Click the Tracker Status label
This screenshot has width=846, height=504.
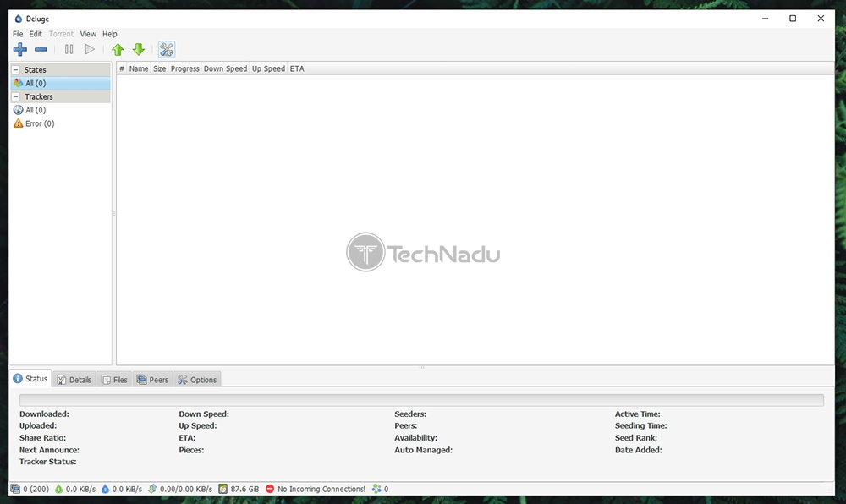(x=48, y=462)
